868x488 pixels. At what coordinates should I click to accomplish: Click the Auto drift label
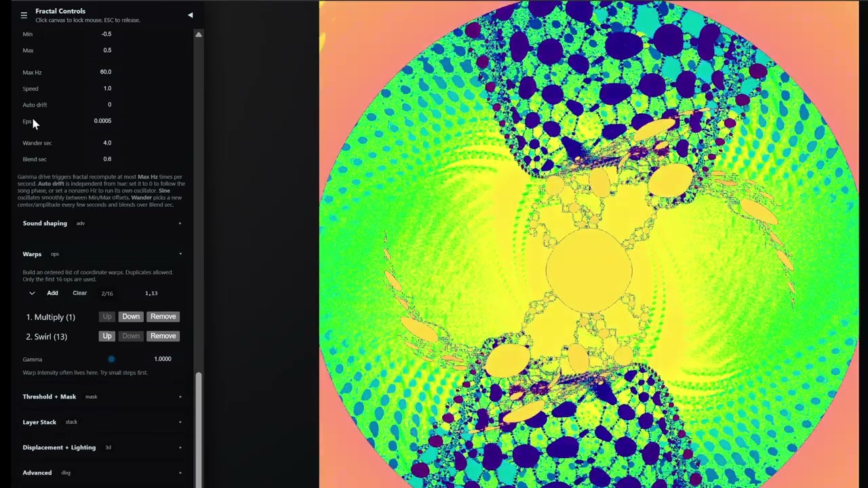point(35,105)
